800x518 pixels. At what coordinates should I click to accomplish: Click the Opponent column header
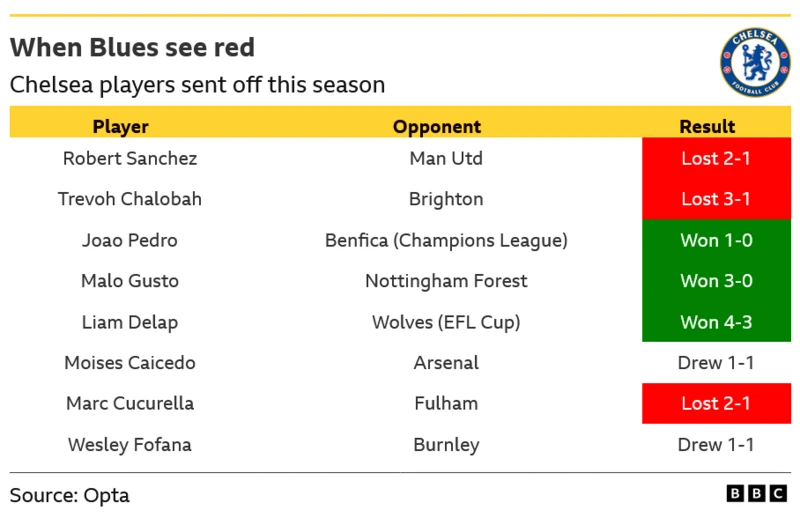coord(437,126)
